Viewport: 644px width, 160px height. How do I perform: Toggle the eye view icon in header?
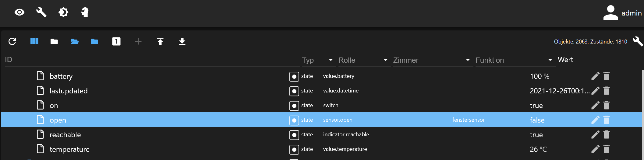point(19,12)
